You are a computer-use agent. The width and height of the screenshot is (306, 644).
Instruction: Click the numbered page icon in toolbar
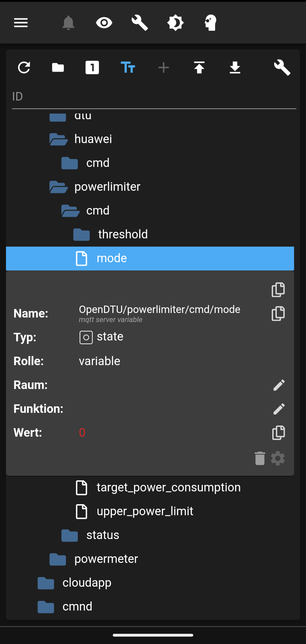pos(92,68)
